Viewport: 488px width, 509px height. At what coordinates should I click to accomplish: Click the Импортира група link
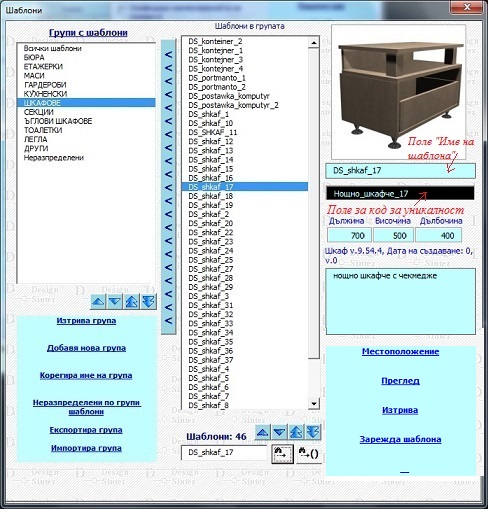[x=86, y=448]
